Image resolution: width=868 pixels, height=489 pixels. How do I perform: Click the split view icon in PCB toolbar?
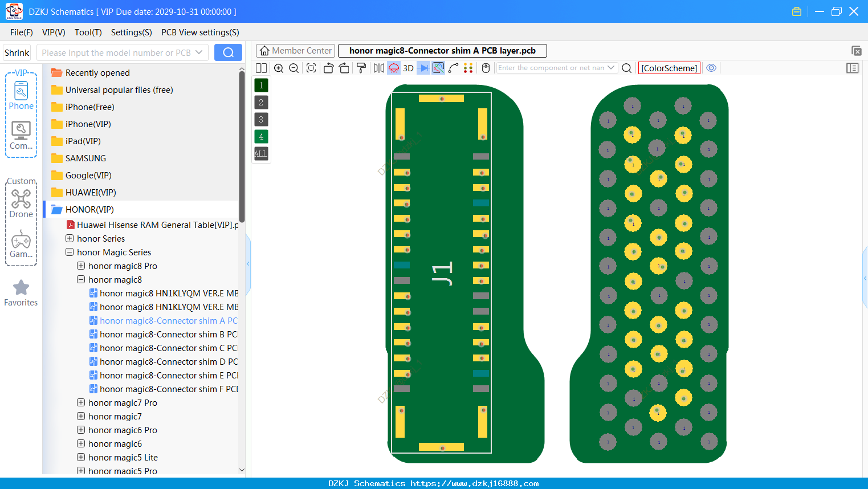click(x=261, y=68)
